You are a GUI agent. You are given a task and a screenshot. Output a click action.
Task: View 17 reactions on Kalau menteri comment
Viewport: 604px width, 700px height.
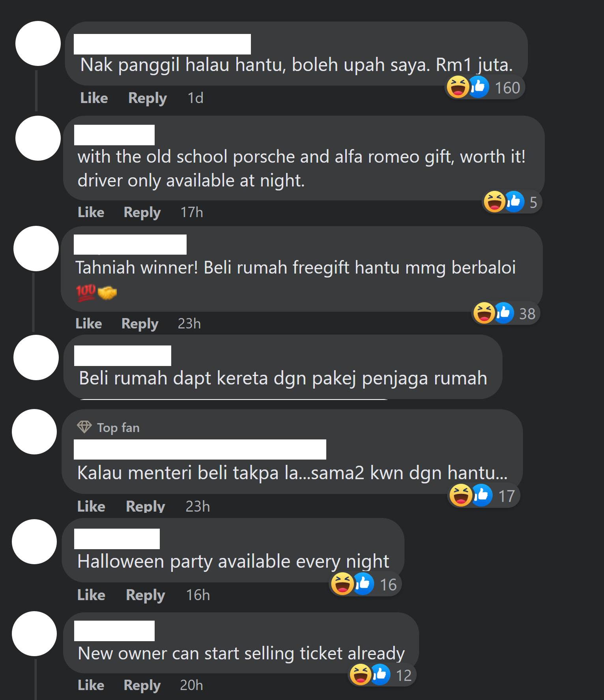[484, 495]
